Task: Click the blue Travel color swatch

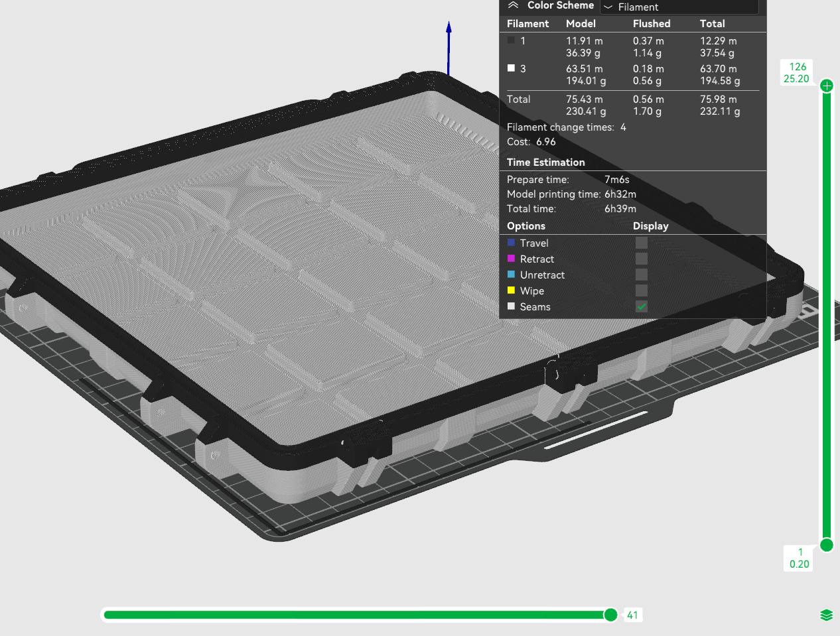Action: (x=511, y=242)
